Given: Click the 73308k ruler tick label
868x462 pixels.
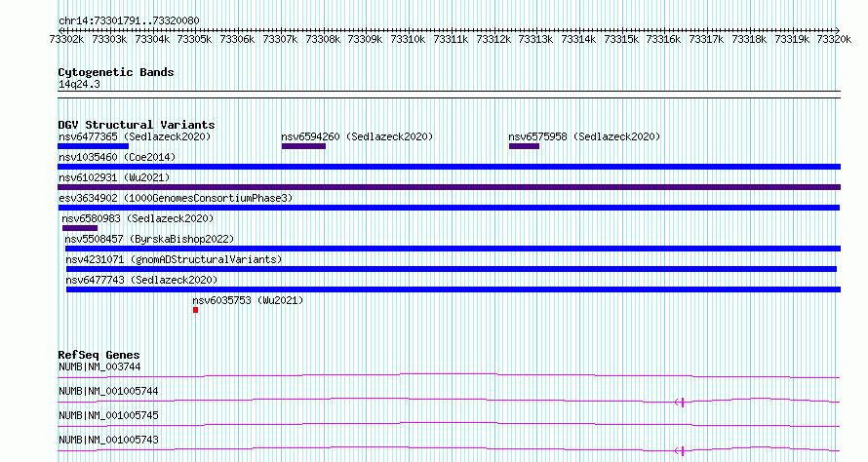Looking at the screenshot, I should coord(323,39).
